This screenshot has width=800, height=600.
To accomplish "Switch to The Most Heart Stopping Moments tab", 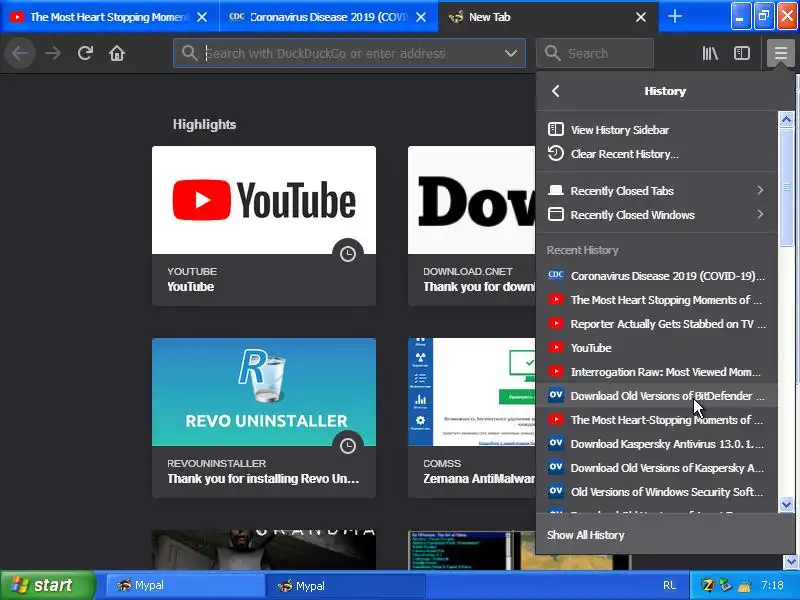I will tap(109, 17).
